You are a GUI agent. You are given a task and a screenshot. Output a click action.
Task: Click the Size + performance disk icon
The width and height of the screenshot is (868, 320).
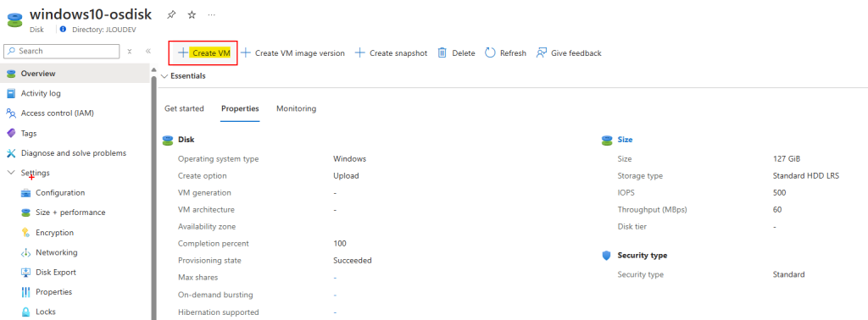(x=25, y=212)
